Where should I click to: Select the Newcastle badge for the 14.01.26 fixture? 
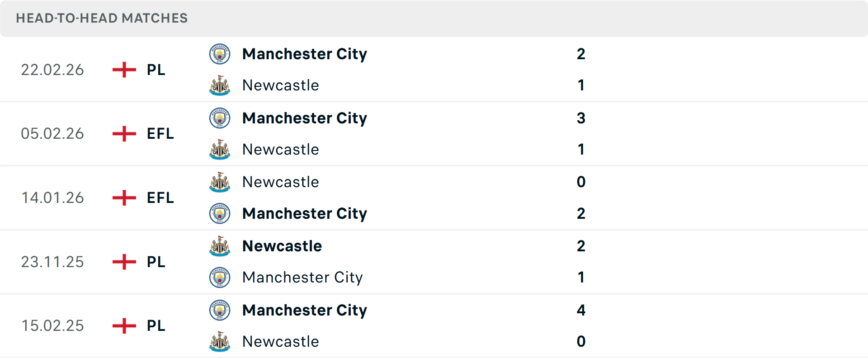(220, 182)
